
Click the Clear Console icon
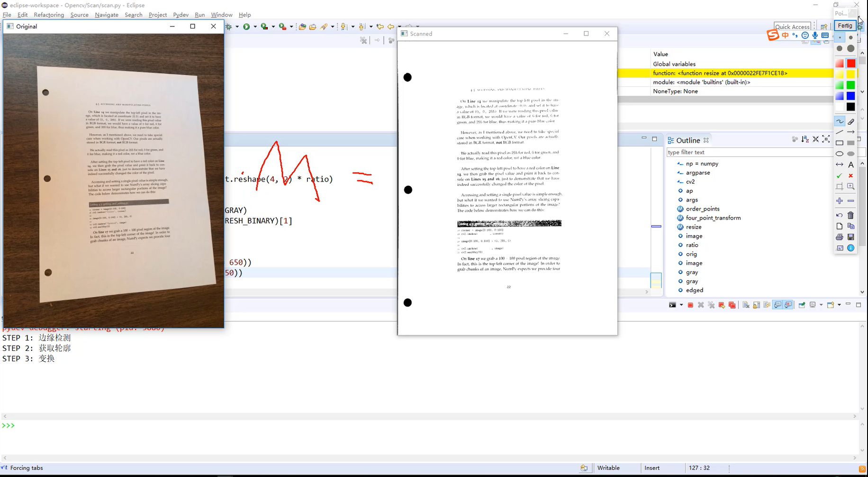pos(746,305)
